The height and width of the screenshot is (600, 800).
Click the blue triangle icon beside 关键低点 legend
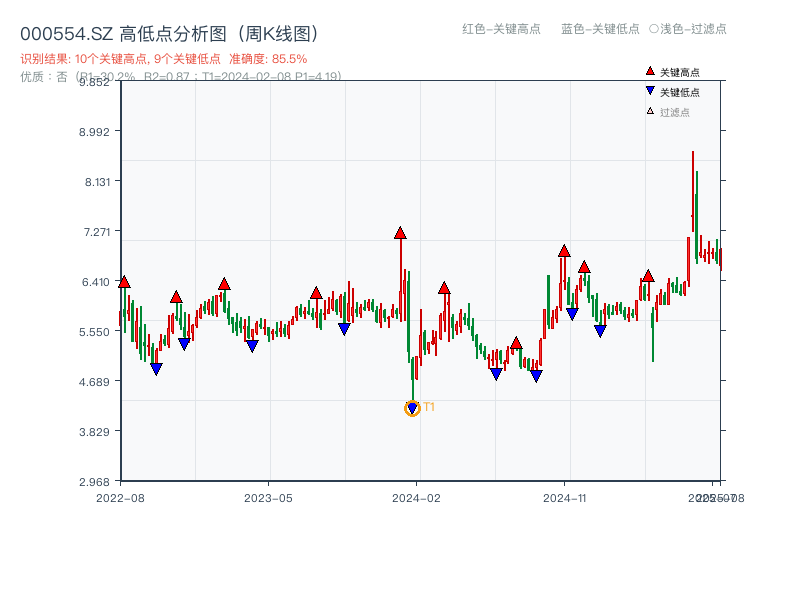(x=650, y=91)
